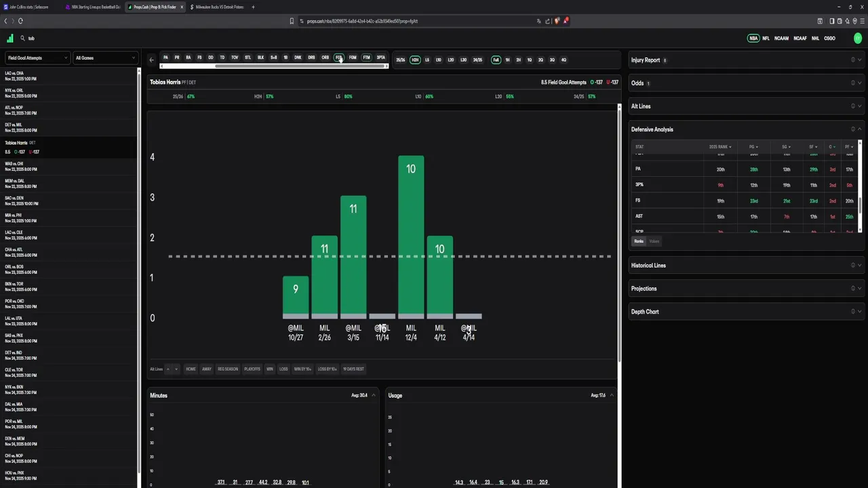The width and height of the screenshot is (868, 488).
Task: Select the FGM stat pill
Action: 353,58
